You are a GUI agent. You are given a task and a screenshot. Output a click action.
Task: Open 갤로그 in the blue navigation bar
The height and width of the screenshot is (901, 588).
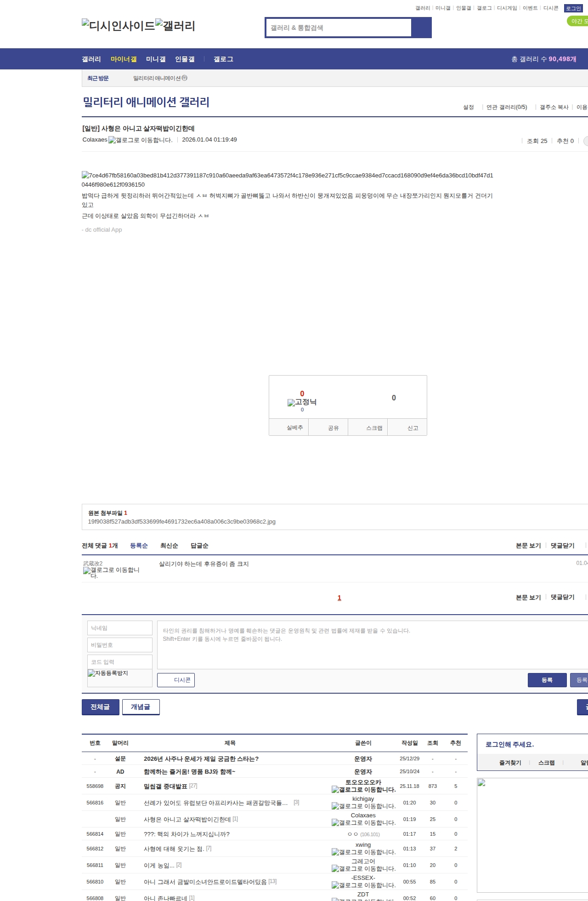coord(223,59)
